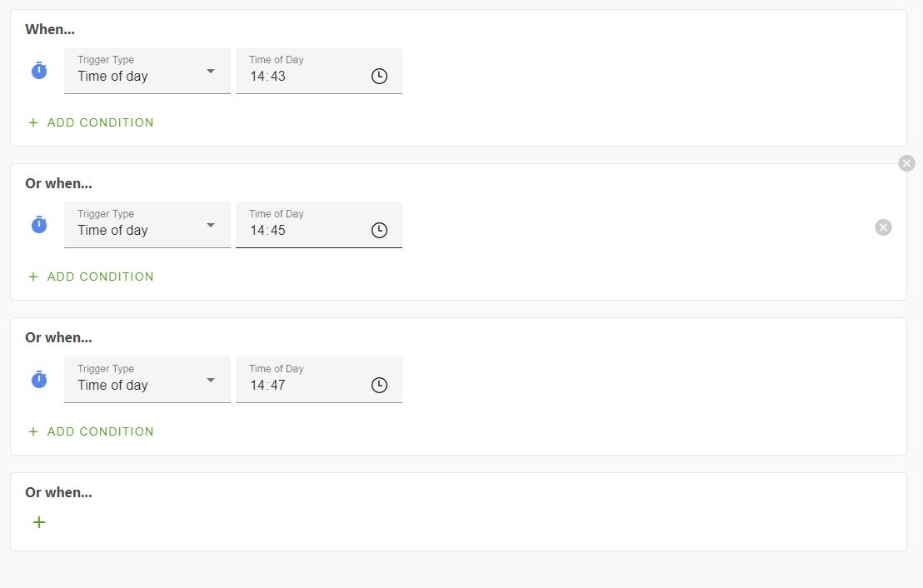Click the green plus in the empty Or when block
Image resolution: width=923 pixels, height=588 pixels.
coord(38,522)
